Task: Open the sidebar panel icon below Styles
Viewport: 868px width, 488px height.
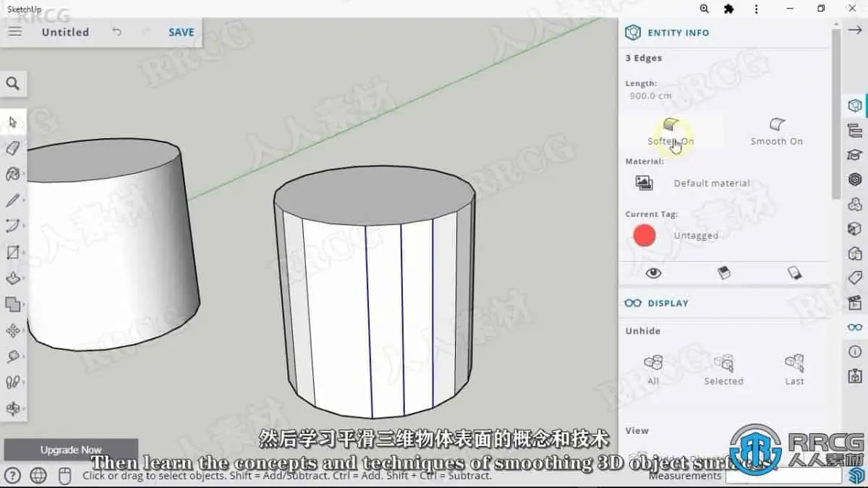Action: tap(855, 253)
